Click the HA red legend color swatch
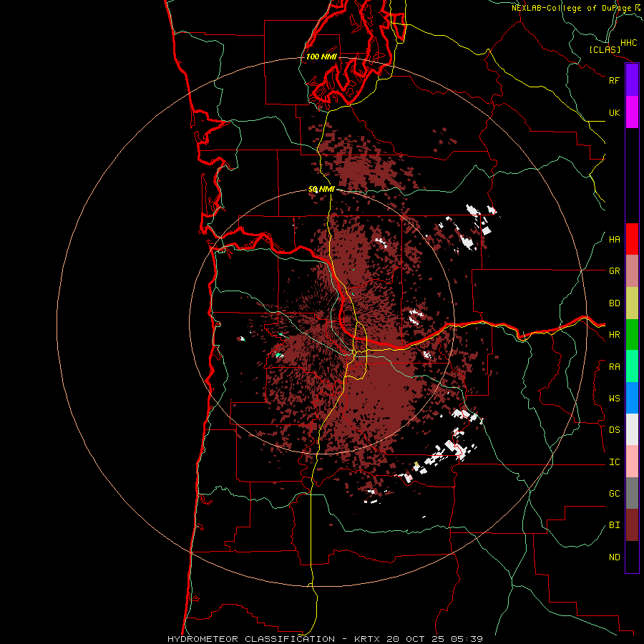Image resolution: width=644 pixels, height=644 pixels. [x=632, y=239]
